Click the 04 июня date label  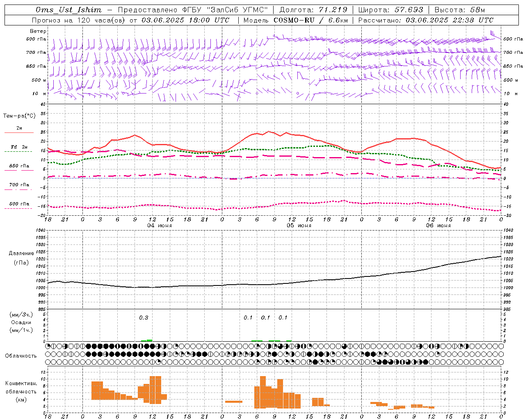(160, 226)
